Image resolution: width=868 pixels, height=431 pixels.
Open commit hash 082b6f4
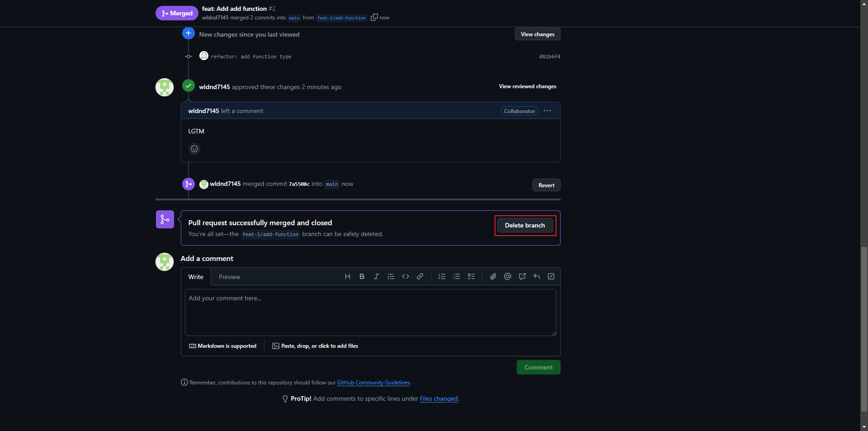550,57
